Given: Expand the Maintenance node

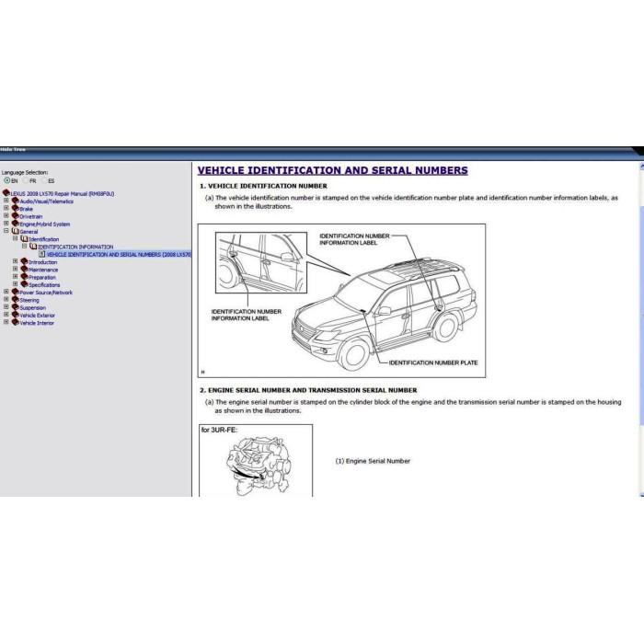Looking at the screenshot, I should click(16, 269).
